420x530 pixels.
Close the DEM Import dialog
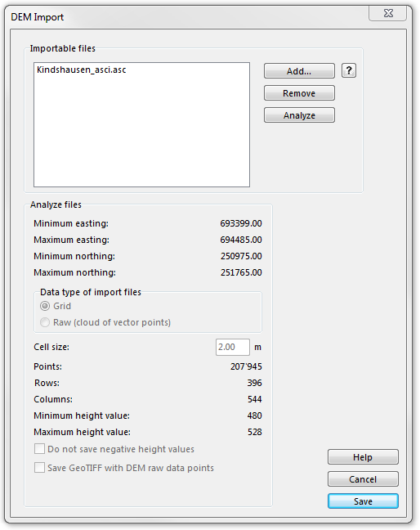388,14
